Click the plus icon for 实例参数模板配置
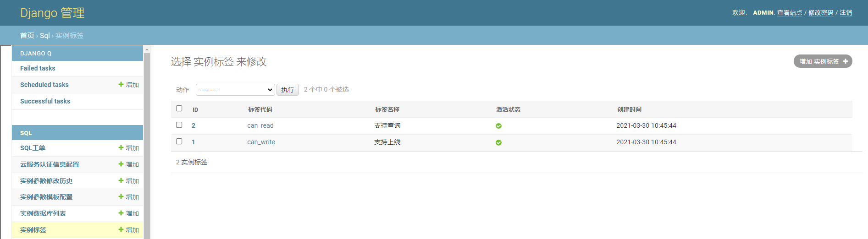Viewport: 868px width, 239px height. pos(121,196)
